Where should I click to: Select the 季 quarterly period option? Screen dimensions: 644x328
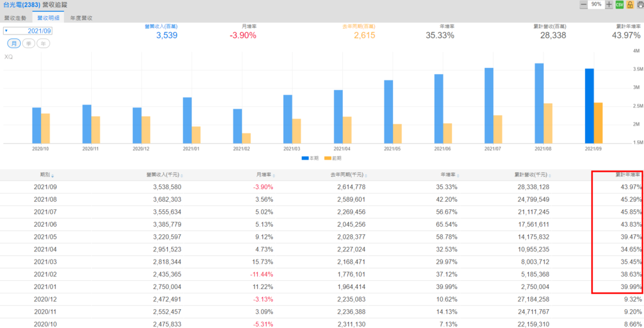29,43
